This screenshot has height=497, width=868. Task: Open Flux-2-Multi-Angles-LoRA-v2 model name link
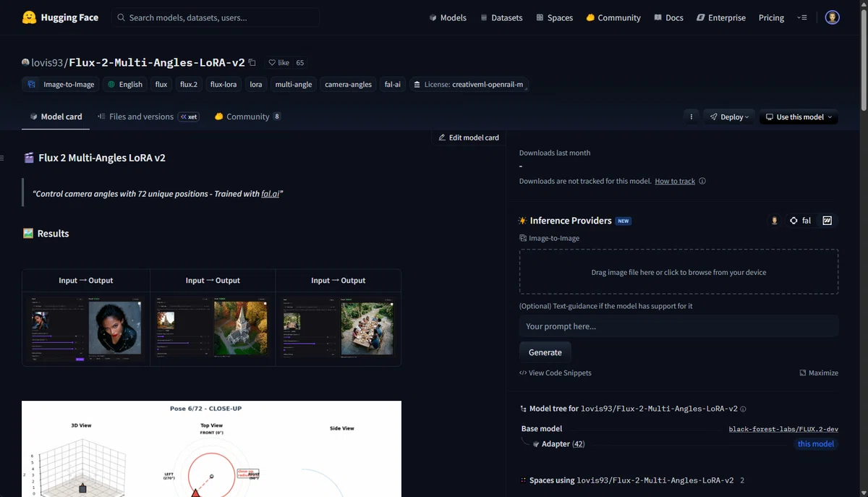click(157, 63)
